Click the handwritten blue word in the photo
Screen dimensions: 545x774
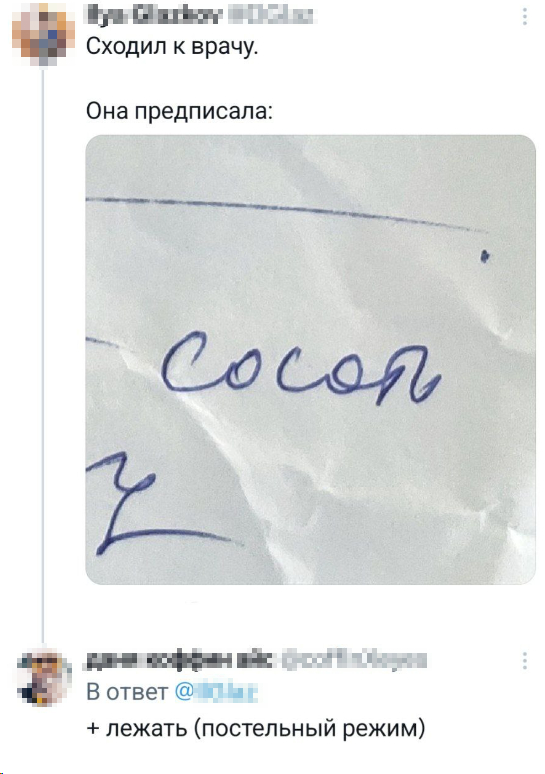pyautogui.click(x=301, y=369)
